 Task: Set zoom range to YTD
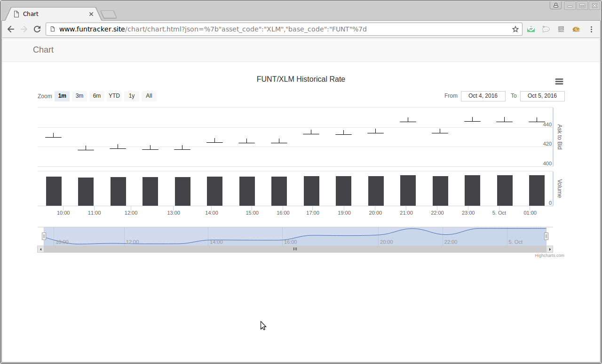click(114, 96)
